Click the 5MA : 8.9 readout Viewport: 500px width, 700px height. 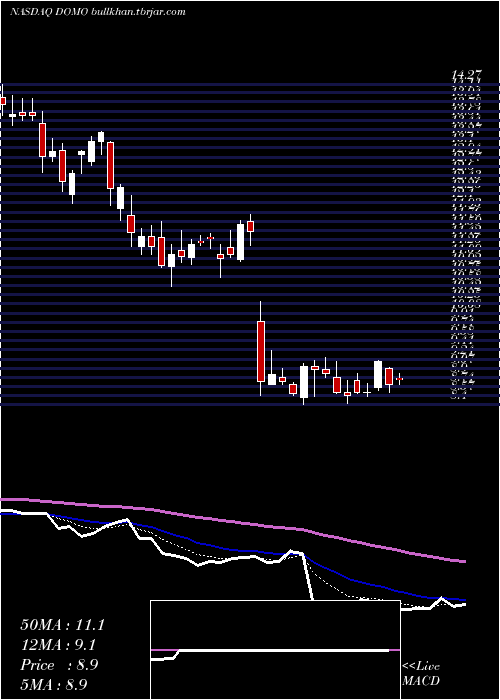coord(53,684)
